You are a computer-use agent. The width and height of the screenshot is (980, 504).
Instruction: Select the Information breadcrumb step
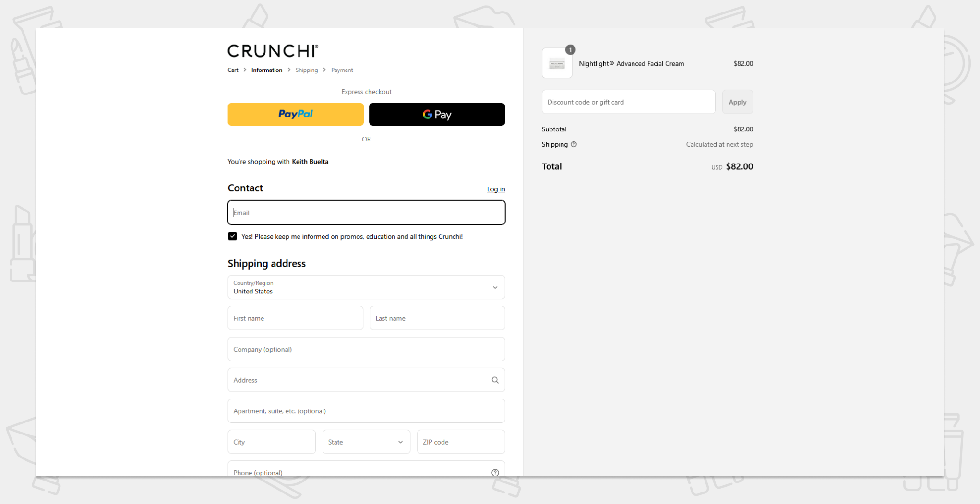click(x=266, y=70)
